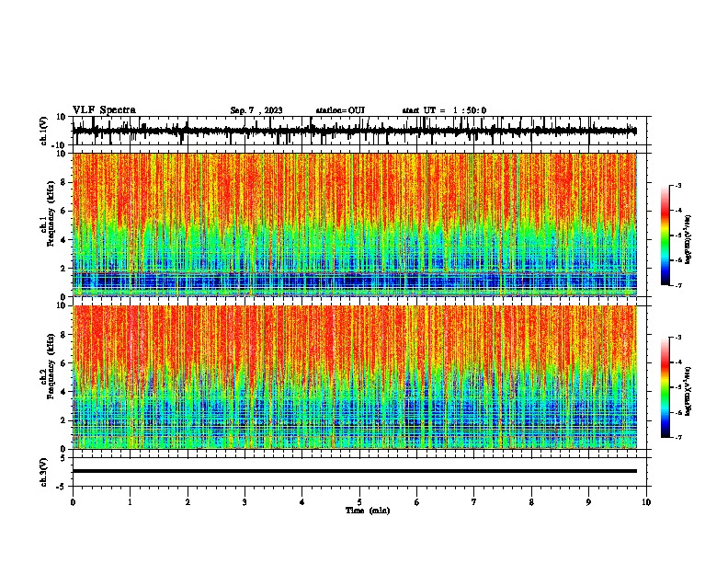This screenshot has width=728, height=563.
Task: Click the 'ch.1(V)' waveform axis label
Action: 43,131
